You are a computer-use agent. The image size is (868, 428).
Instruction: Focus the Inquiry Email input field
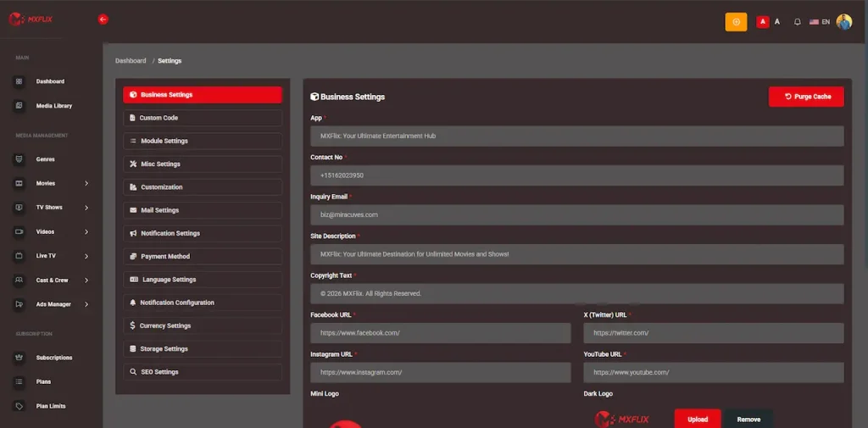[576, 214]
